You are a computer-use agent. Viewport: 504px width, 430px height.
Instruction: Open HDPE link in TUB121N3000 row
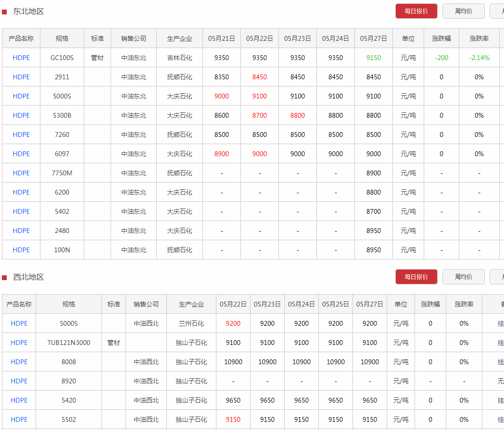[19, 343]
